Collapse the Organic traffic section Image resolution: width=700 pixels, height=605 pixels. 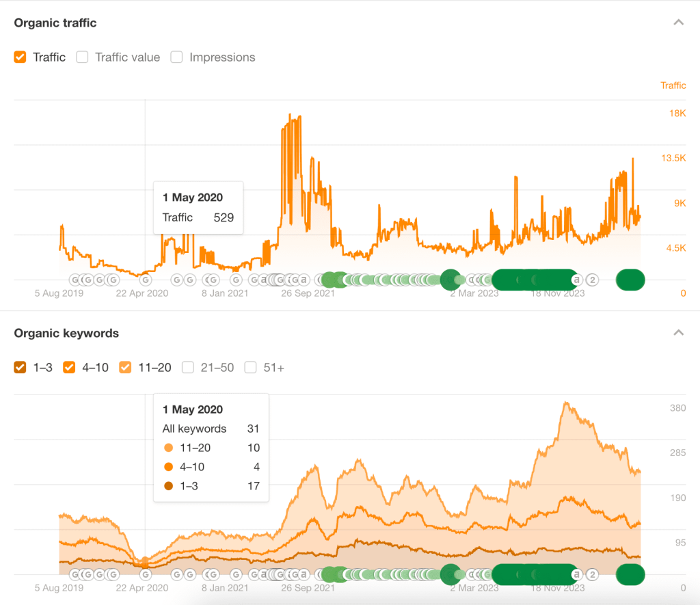pyautogui.click(x=678, y=22)
